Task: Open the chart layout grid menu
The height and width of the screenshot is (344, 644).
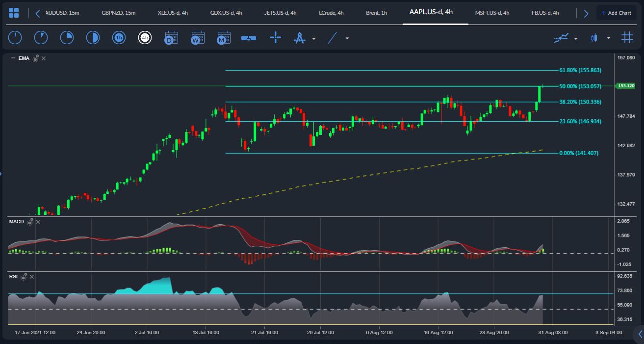Action: 14,13
